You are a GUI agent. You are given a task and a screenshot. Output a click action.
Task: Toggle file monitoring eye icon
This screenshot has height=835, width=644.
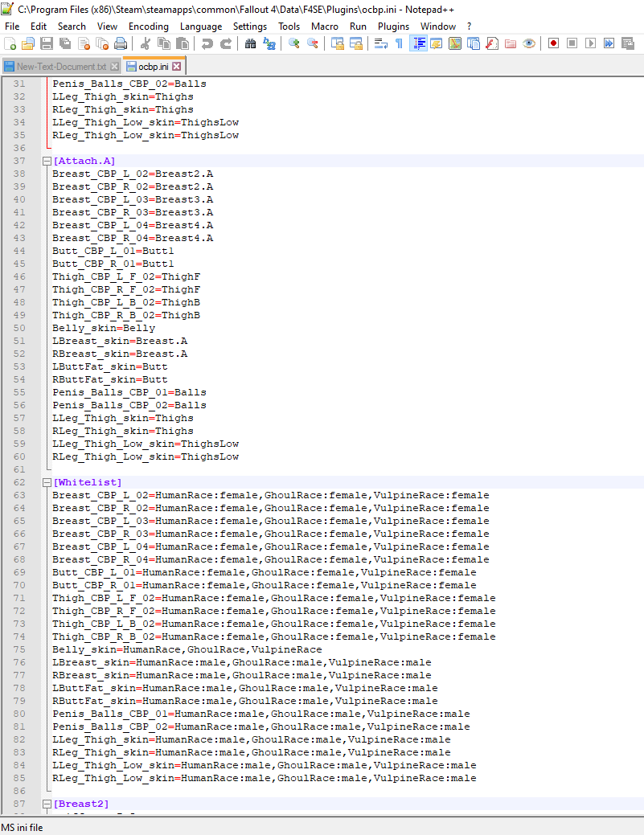tap(529, 43)
